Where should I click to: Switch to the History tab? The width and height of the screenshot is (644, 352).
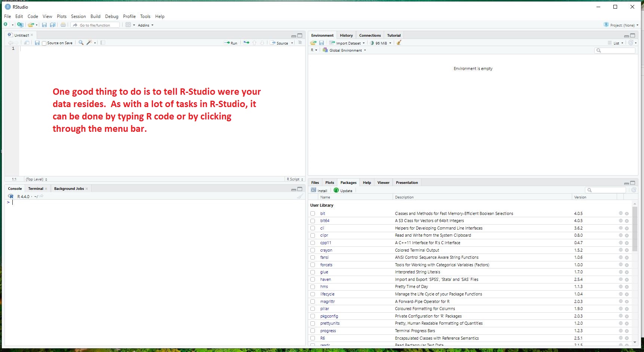coord(346,36)
